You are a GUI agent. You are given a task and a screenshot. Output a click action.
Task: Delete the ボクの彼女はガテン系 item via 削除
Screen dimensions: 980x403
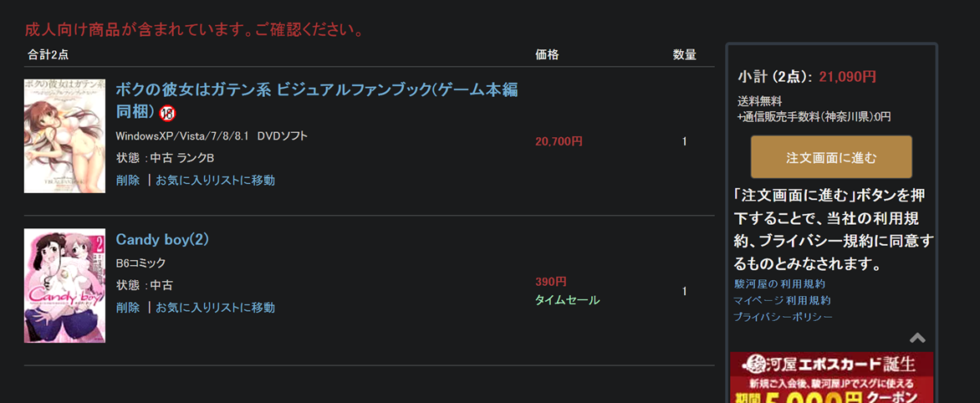click(128, 180)
